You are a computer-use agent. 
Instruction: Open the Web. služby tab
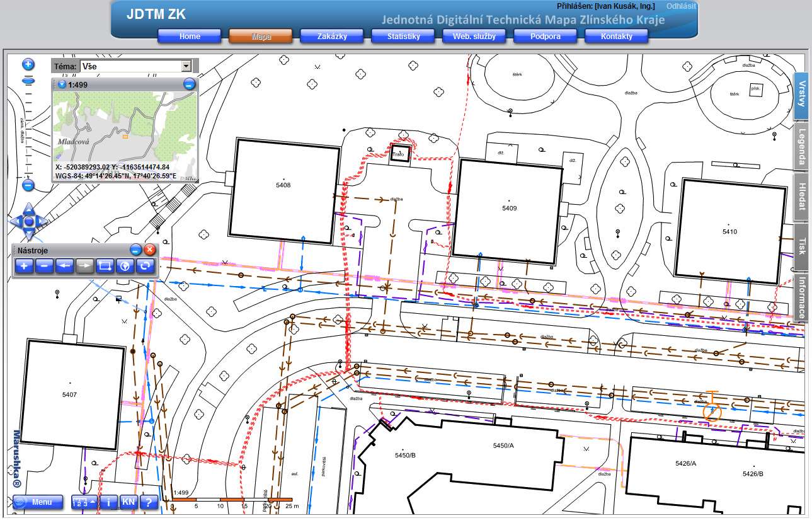tap(474, 37)
